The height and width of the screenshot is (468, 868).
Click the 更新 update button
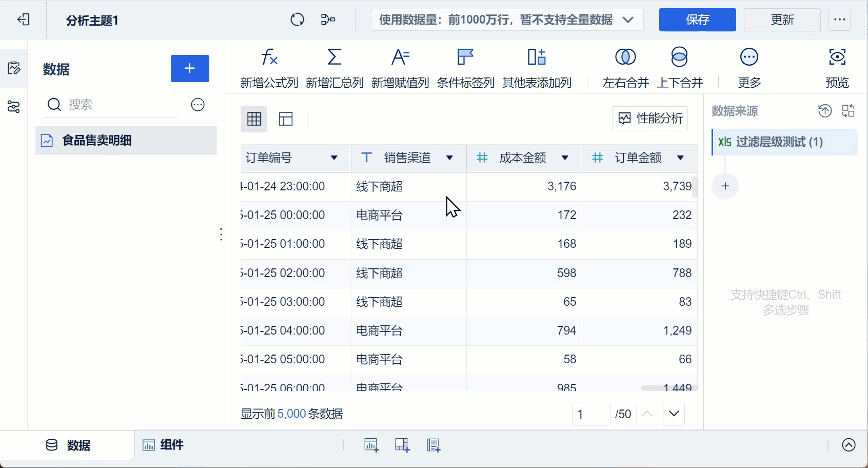[x=782, y=20]
